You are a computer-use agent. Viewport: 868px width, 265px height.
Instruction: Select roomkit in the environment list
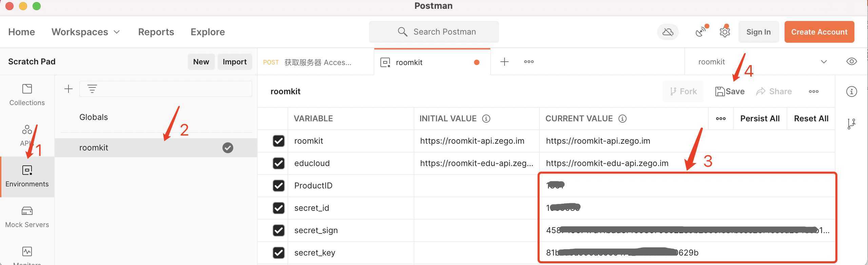tap(156, 148)
